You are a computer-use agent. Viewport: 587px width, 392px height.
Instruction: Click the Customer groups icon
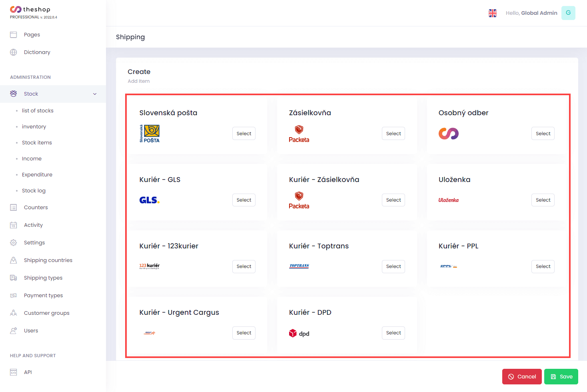[x=14, y=313]
